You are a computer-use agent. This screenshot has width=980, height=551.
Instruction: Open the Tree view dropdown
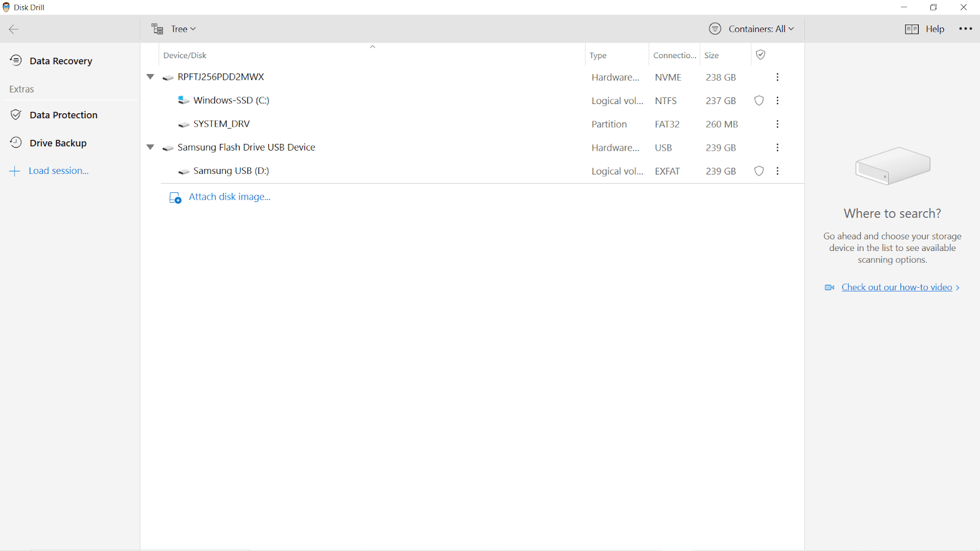click(183, 29)
